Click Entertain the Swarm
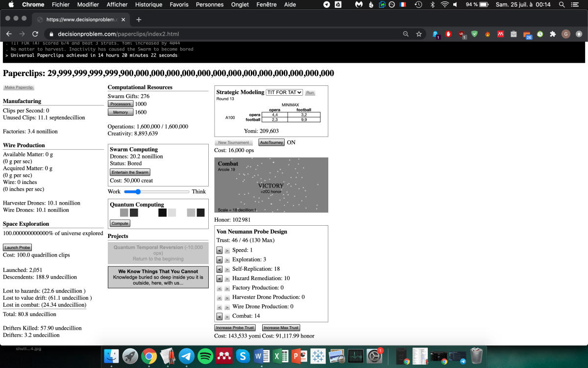This screenshot has height=368, width=588. [x=129, y=172]
